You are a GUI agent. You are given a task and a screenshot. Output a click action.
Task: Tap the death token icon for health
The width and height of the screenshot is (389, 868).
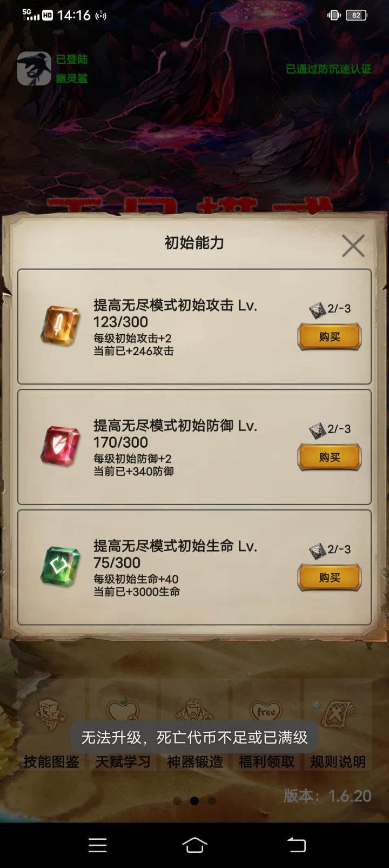317,551
